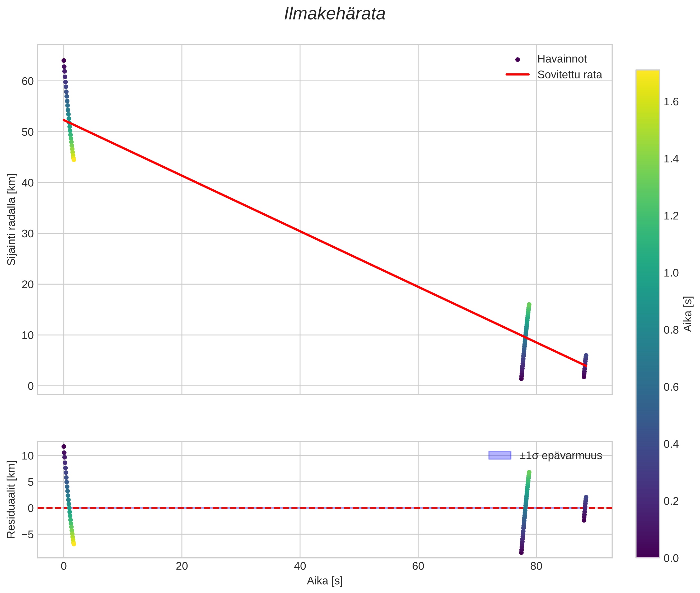Click the Sovitettu rata legend red line
Screen dimensions: 700x593
tap(517, 74)
